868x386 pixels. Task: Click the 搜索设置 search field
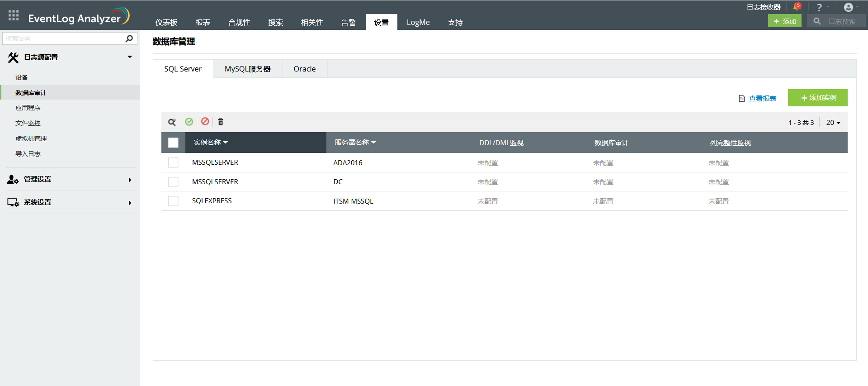[63, 38]
